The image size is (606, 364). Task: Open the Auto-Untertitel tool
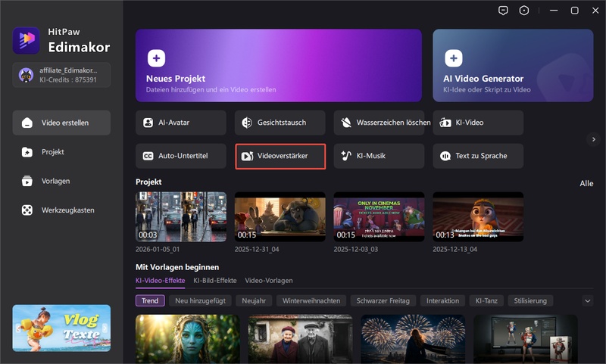coord(181,156)
